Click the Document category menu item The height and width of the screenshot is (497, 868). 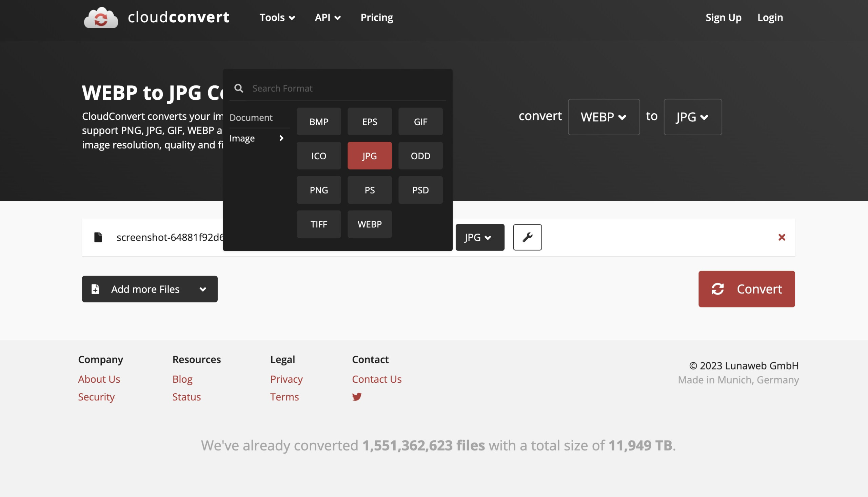[x=251, y=117]
